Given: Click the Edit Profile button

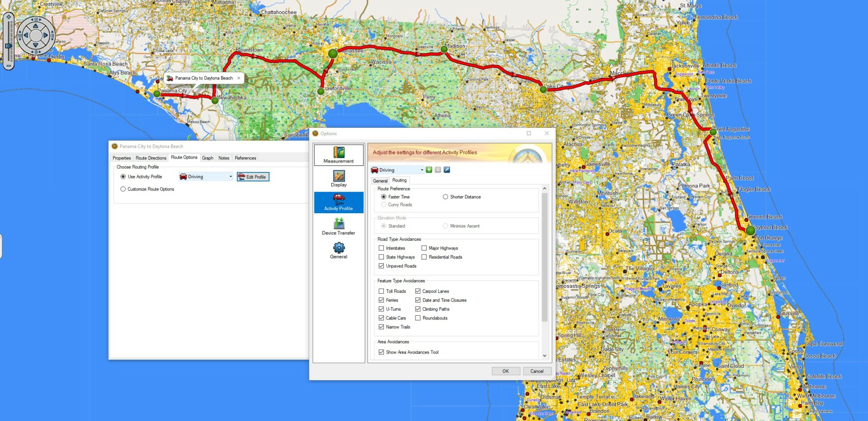Looking at the screenshot, I should coord(253,177).
